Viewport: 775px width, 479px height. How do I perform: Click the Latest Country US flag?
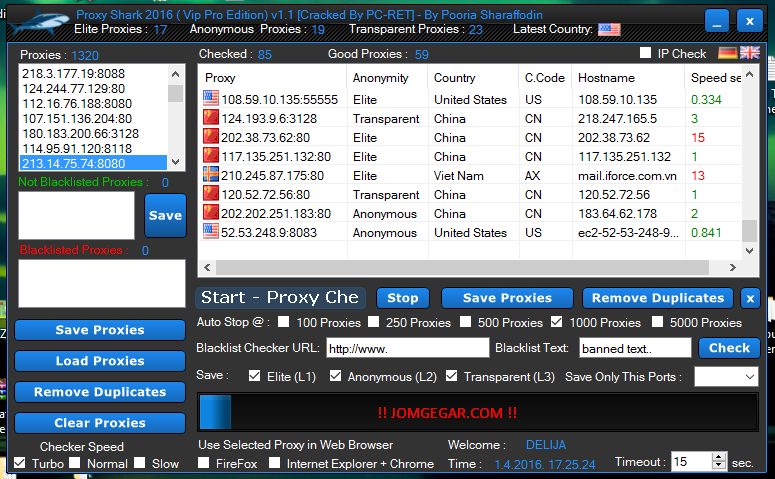(609, 29)
